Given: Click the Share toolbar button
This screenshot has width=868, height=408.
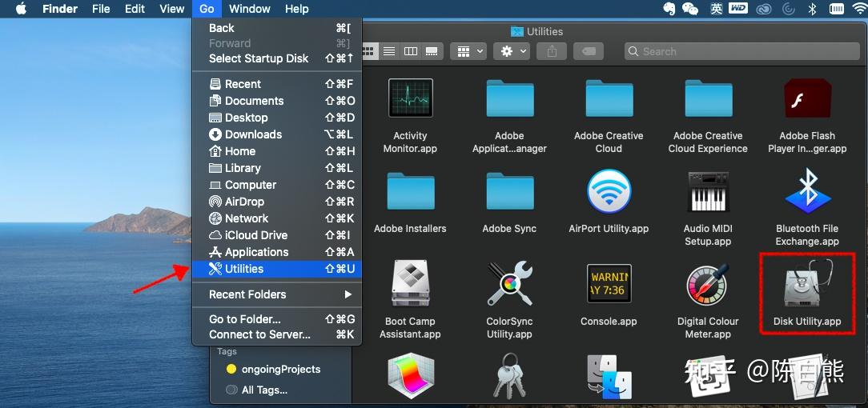Looking at the screenshot, I should click(x=552, y=51).
